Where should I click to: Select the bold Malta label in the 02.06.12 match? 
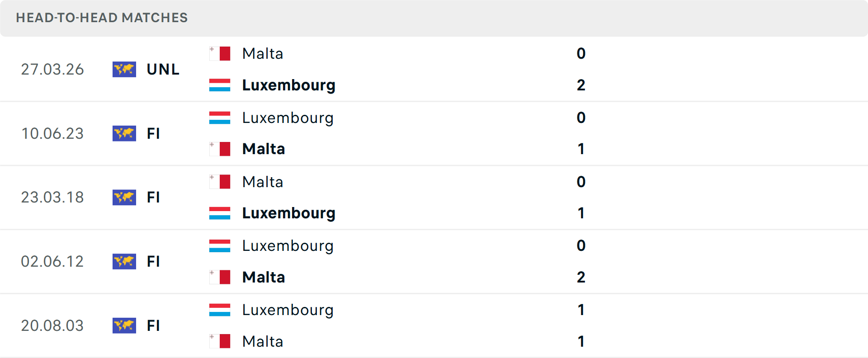tap(264, 277)
